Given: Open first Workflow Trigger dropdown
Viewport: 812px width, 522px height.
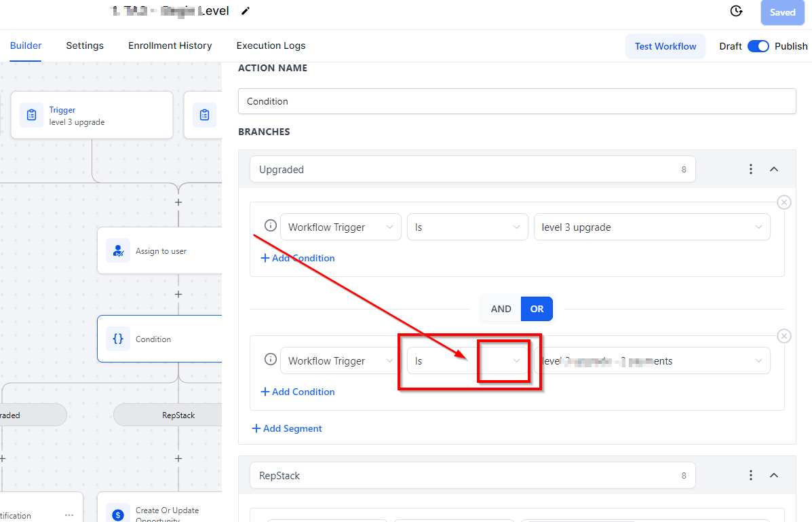Looking at the screenshot, I should (341, 227).
